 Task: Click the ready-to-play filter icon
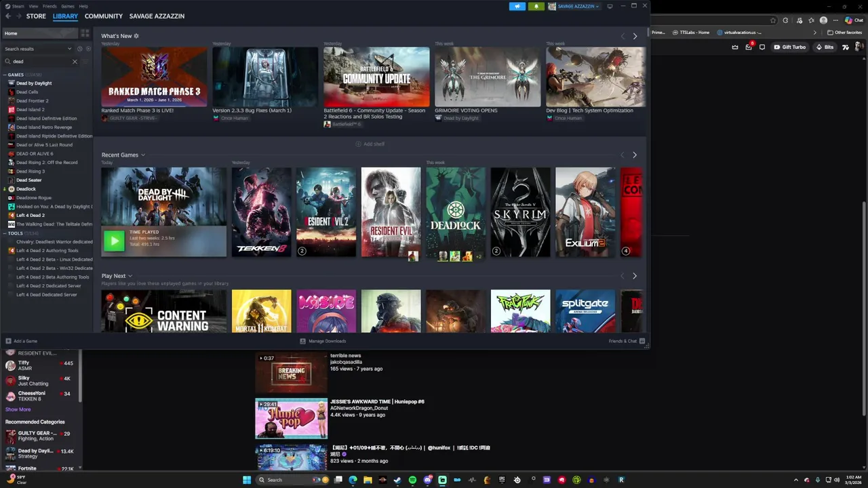87,49
